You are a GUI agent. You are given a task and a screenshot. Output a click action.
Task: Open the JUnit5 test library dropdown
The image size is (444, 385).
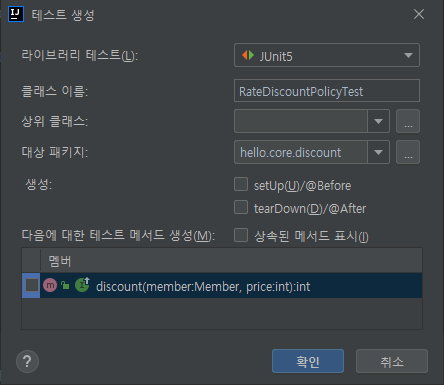(x=327, y=55)
